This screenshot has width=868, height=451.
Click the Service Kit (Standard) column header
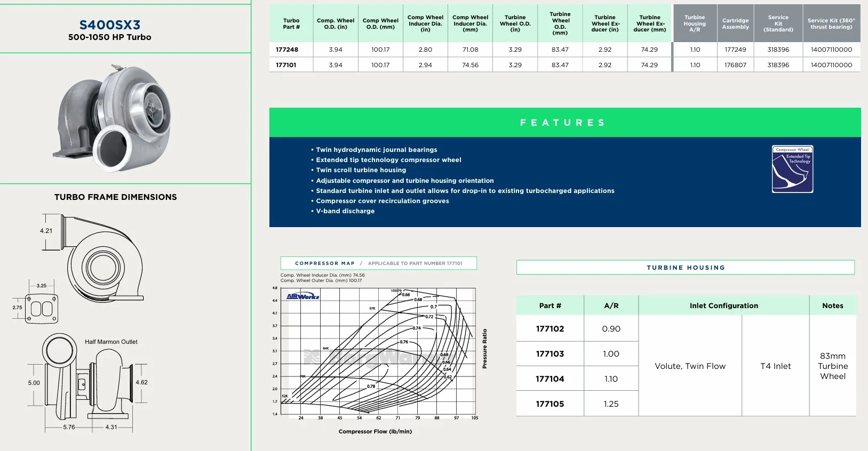tap(778, 24)
